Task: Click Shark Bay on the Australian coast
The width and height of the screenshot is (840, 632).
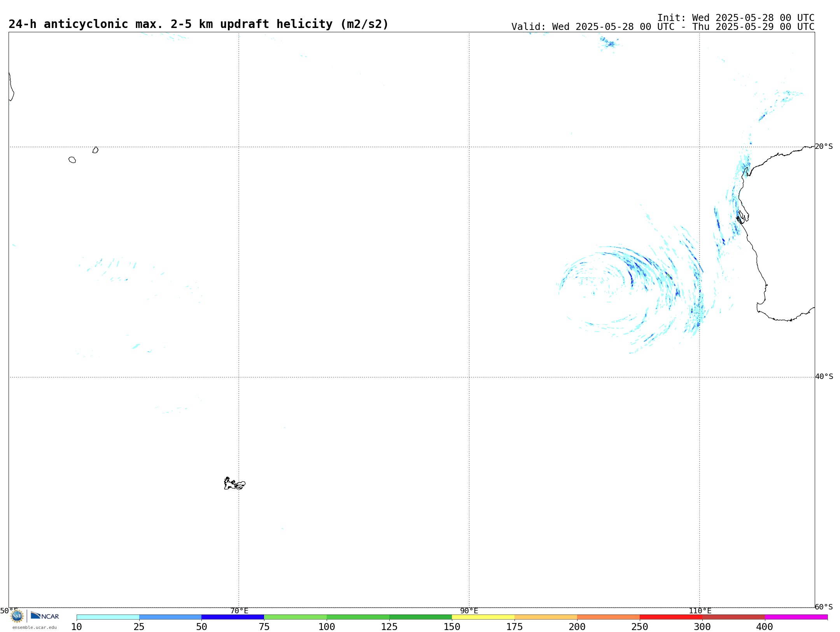Action: point(742,217)
